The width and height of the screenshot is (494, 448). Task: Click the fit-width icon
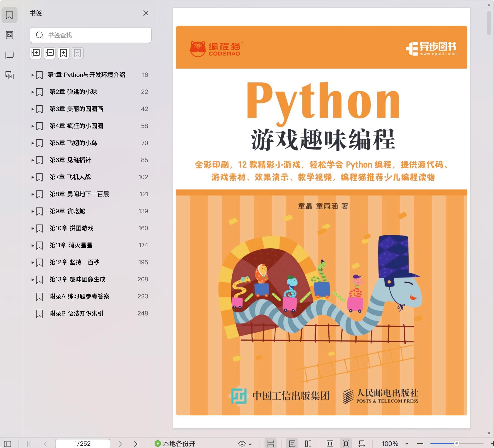[x=362, y=444]
